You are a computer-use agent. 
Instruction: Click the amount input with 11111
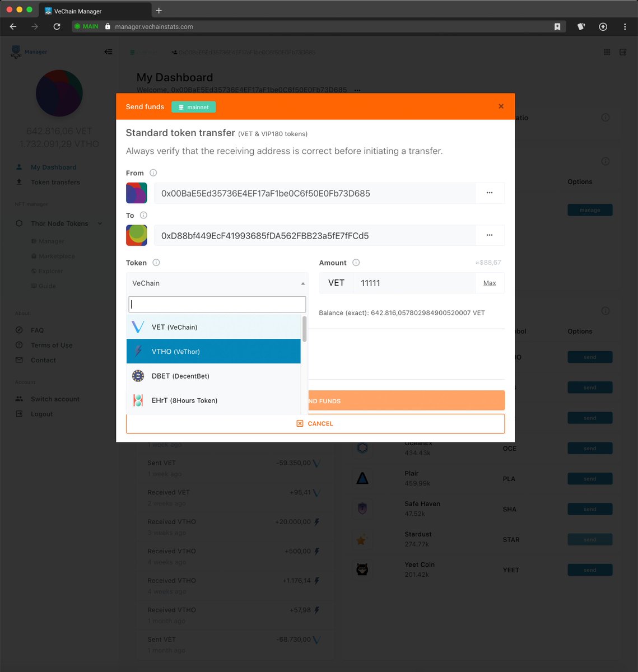pos(415,283)
